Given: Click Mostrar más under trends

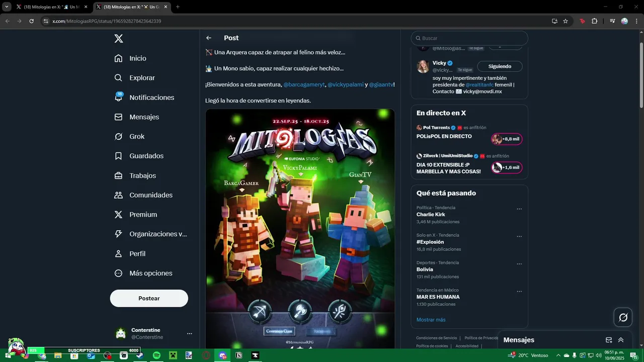Looking at the screenshot, I should 431,320.
